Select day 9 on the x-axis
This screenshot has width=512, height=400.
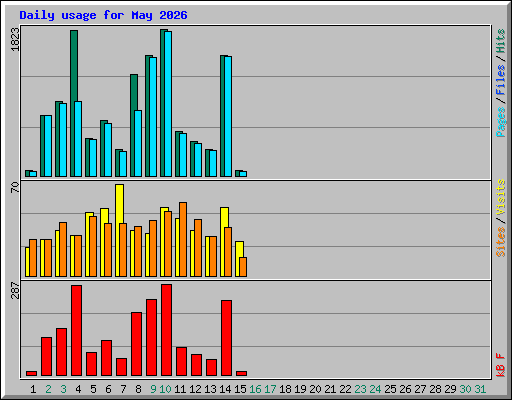153,389
